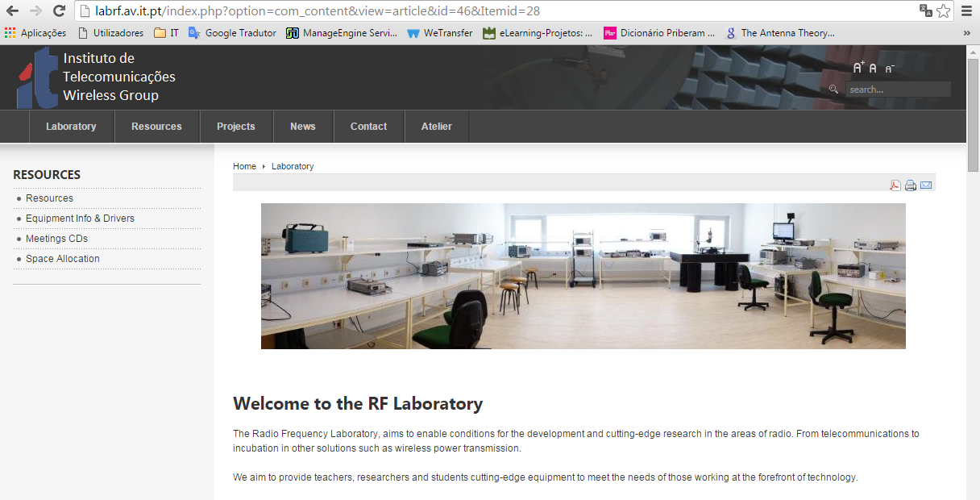Bookmark page with star icon
The image size is (980, 500).
pyautogui.click(x=944, y=11)
